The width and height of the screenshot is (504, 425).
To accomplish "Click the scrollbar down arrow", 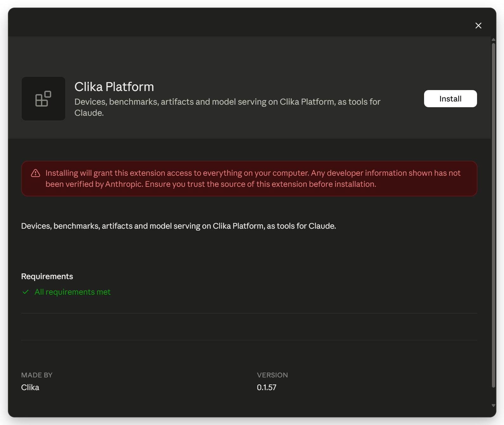I will coord(494,405).
